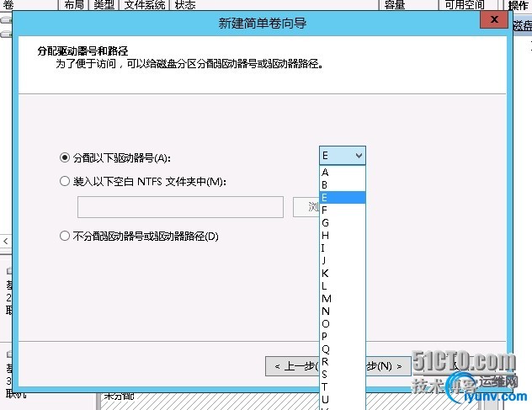Go back with the 上一步 button
532x410 pixels.
pos(292,366)
